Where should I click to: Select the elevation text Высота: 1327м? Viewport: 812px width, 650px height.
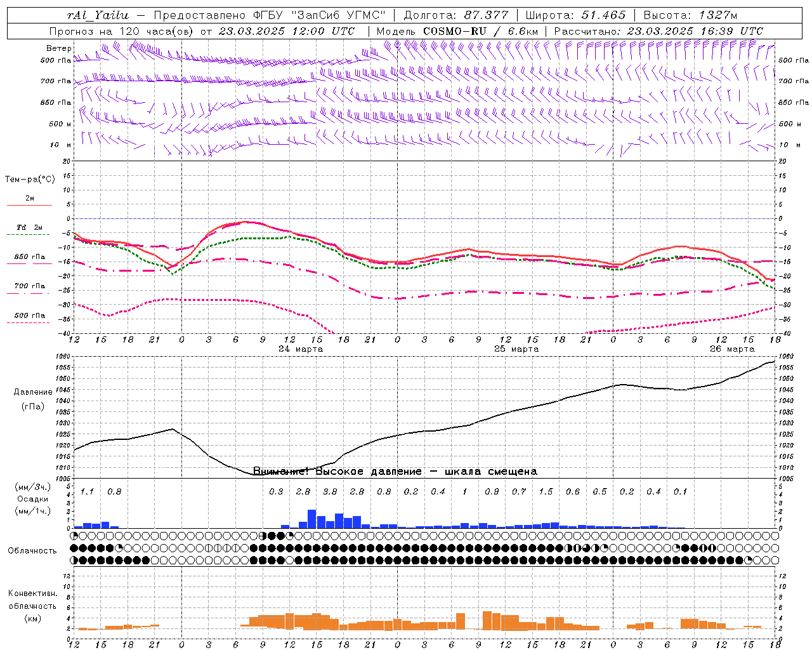click(x=690, y=16)
